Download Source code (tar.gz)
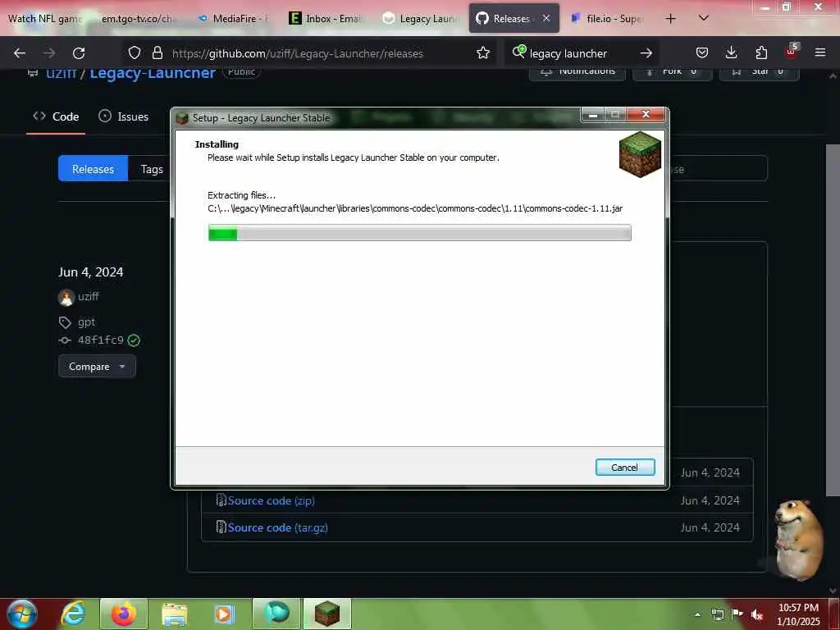 point(277,527)
